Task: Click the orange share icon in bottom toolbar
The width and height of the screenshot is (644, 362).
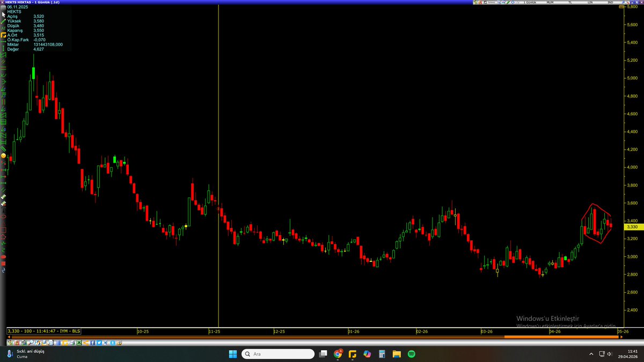Action: pos(86,343)
